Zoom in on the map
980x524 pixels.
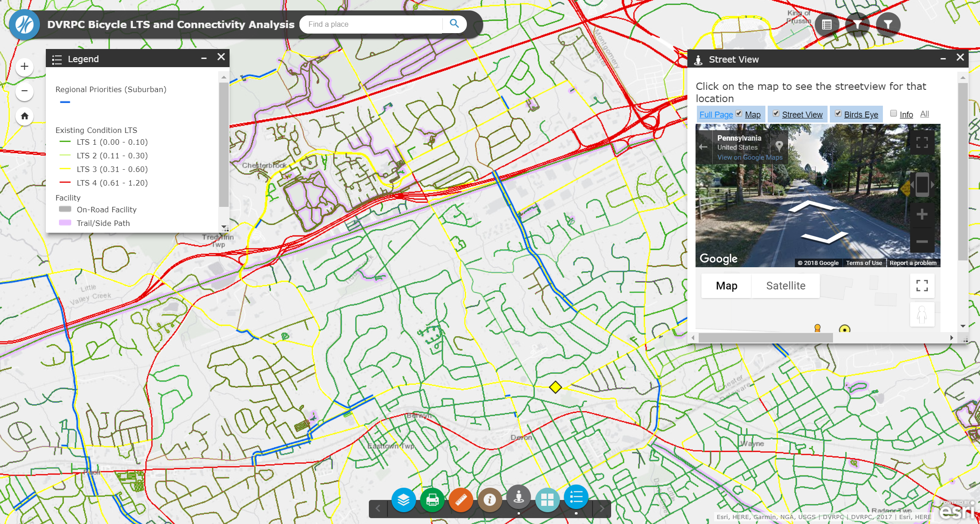click(24, 67)
